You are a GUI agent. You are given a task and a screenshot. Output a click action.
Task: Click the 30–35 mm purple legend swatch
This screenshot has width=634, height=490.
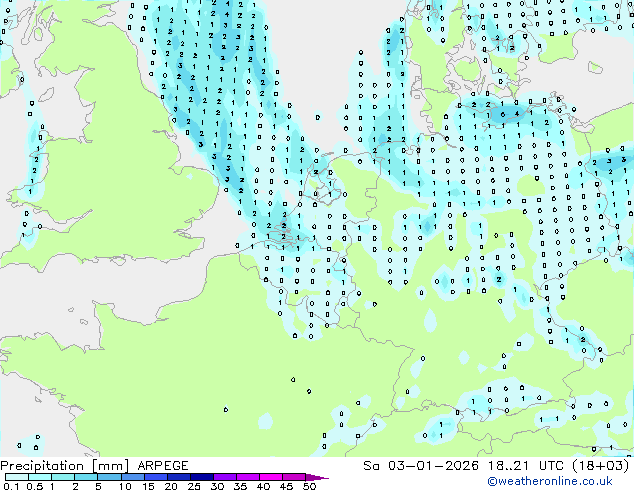(224, 477)
